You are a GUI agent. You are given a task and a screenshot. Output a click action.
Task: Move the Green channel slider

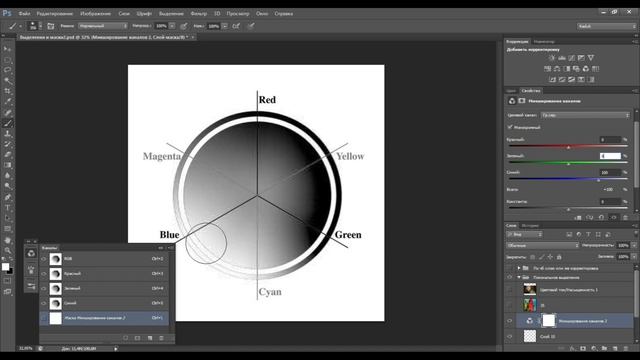[x=568, y=163]
